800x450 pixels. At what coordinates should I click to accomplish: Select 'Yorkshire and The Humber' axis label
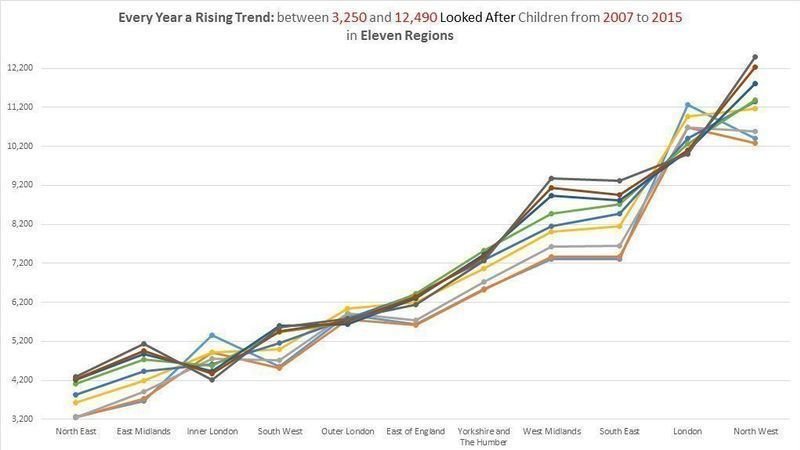(483, 436)
